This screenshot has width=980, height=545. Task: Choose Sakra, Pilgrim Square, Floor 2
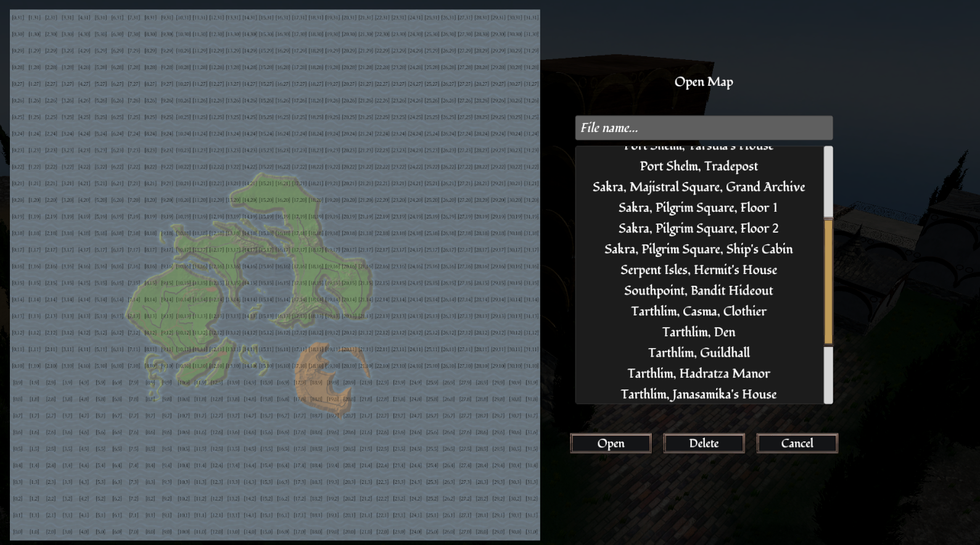[699, 228]
